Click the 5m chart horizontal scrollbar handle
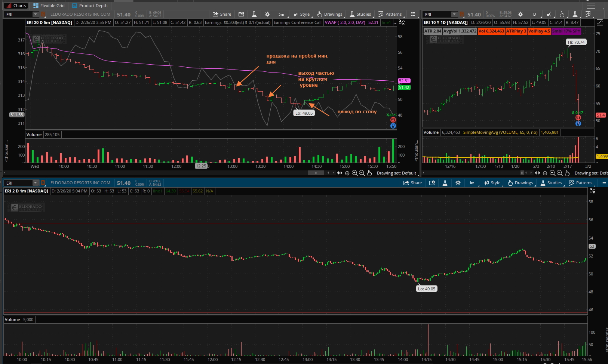Viewport: 608px width, 364px height. (x=316, y=173)
